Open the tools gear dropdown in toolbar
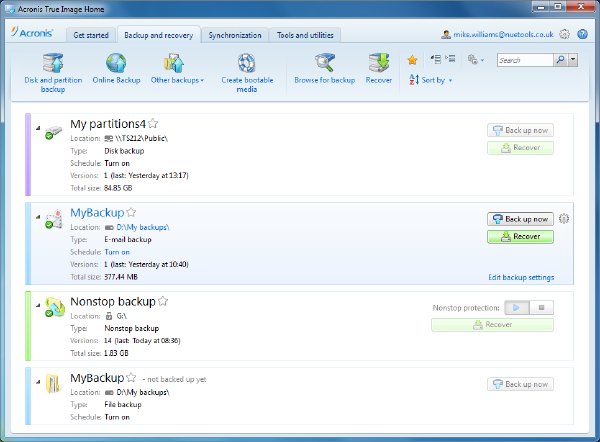The width and height of the screenshot is (600, 442). [x=476, y=60]
